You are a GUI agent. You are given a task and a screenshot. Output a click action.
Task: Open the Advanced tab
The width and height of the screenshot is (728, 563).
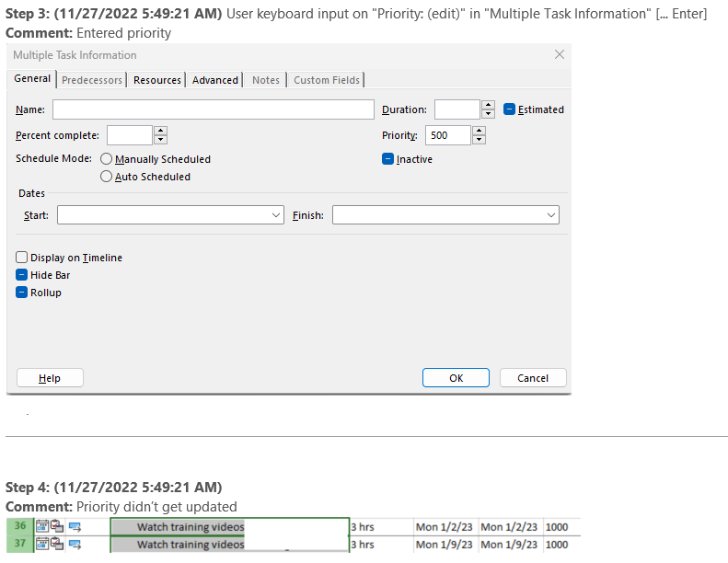click(215, 80)
